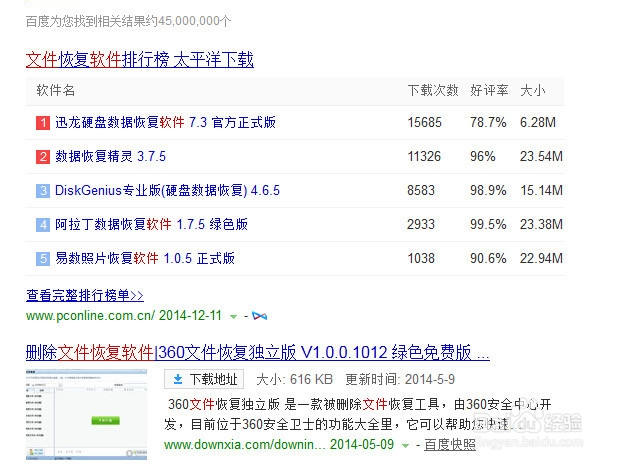Viewport: 618px width, 464px height.
Task: Click the 软件名 column header
Action: [x=56, y=91]
